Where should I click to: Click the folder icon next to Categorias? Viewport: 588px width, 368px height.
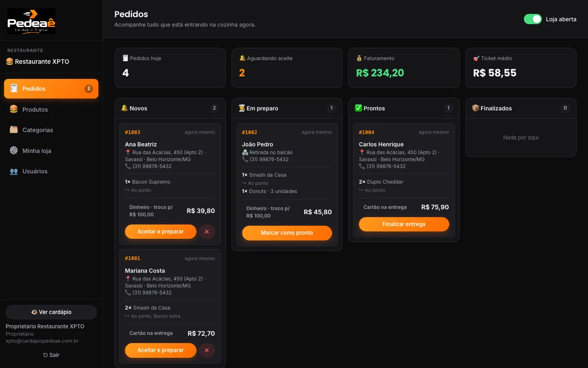[14, 130]
